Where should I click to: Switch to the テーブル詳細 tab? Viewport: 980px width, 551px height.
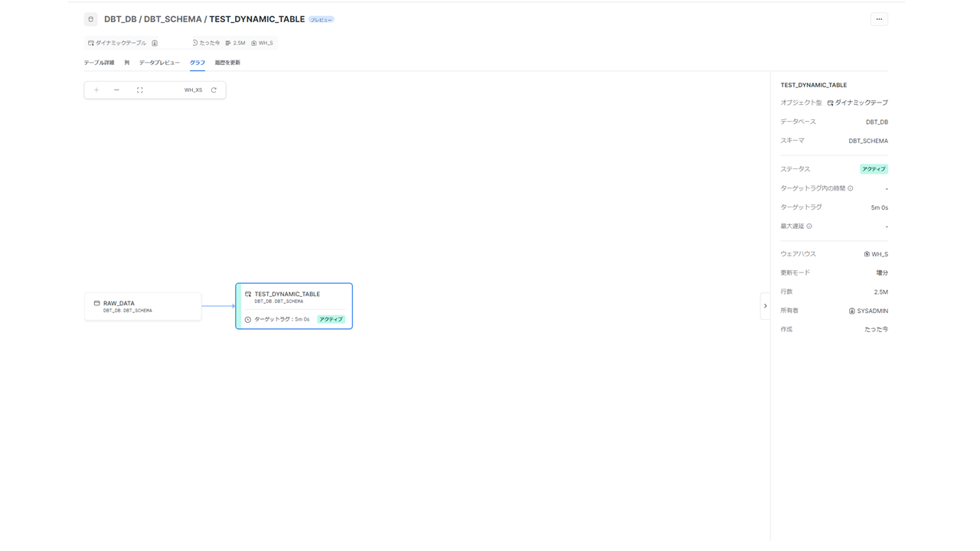[x=99, y=63]
